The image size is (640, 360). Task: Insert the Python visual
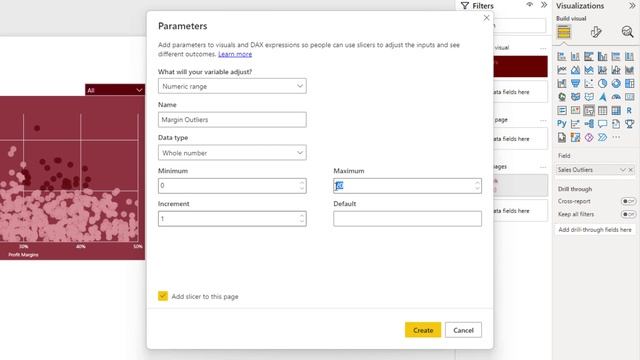(x=562, y=124)
